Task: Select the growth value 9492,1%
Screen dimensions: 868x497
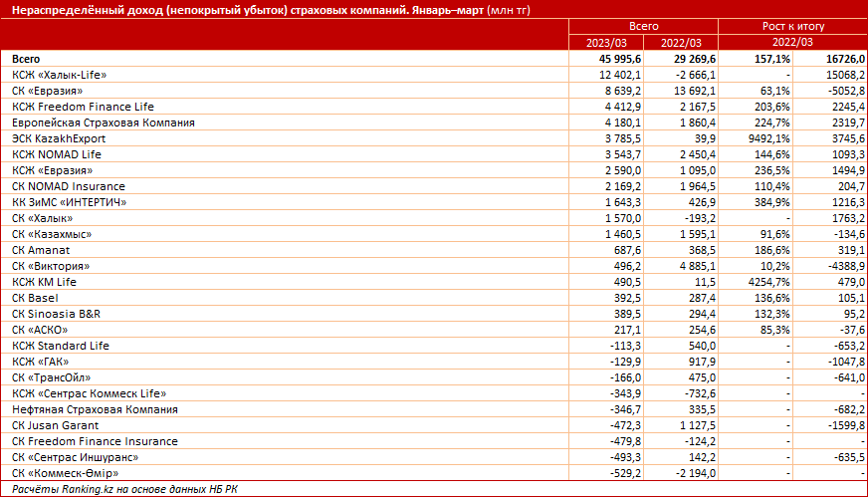Action: coord(769,138)
